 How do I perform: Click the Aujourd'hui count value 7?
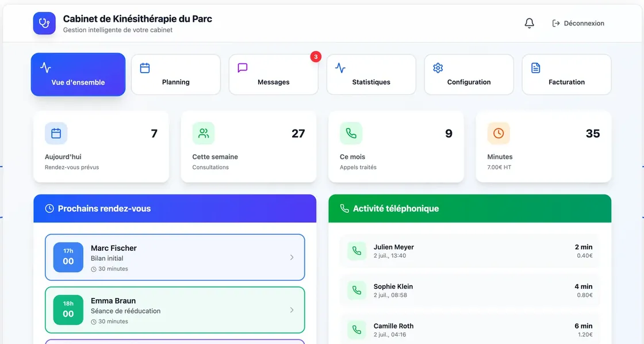click(x=154, y=133)
